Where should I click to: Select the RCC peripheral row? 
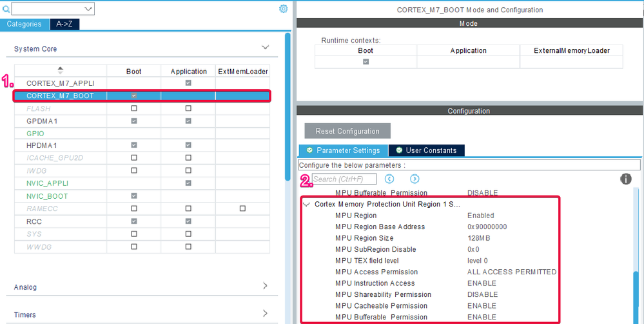pyautogui.click(x=34, y=221)
